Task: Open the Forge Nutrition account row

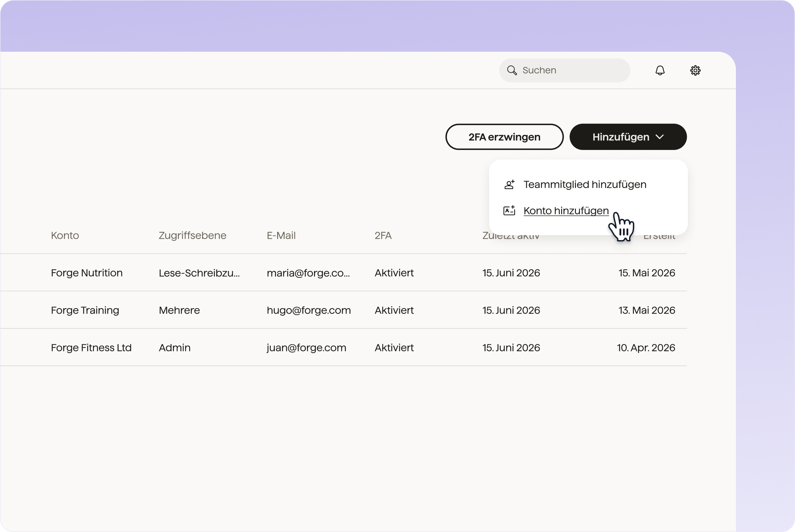Action: click(x=344, y=273)
